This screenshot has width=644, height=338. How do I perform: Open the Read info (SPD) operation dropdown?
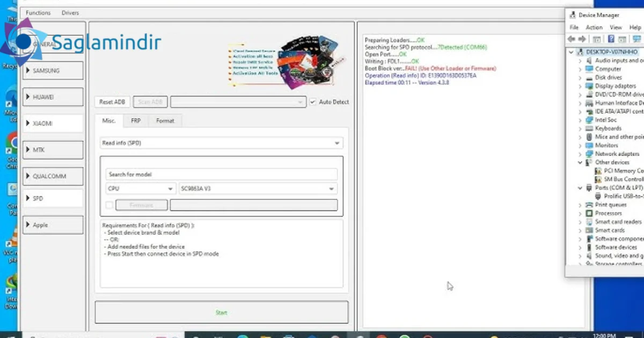[222, 143]
